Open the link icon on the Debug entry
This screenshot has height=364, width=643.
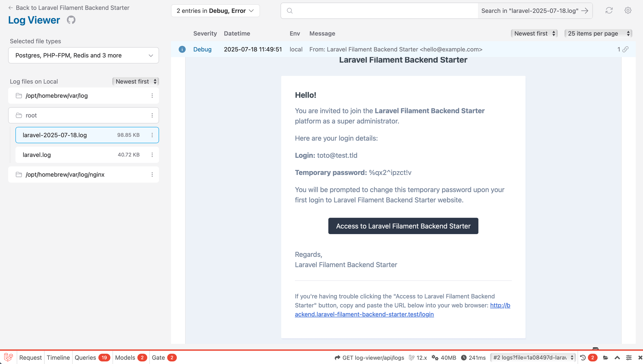(626, 49)
